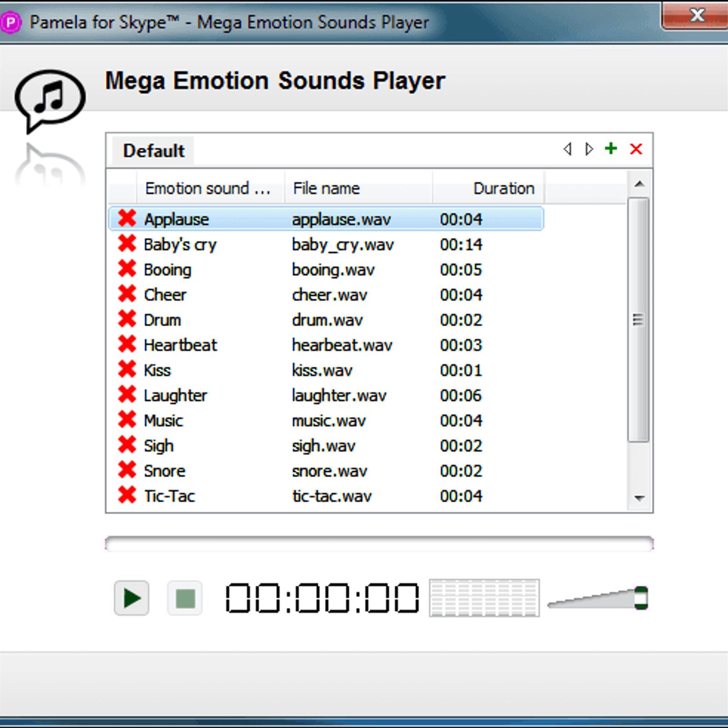Click the scrollbar down arrow

pyautogui.click(x=640, y=498)
